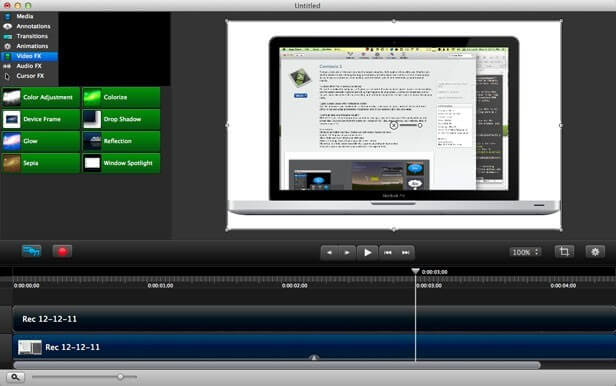This screenshot has height=386, width=616.
Task: Click the Media tab icon
Action: coord(7,16)
